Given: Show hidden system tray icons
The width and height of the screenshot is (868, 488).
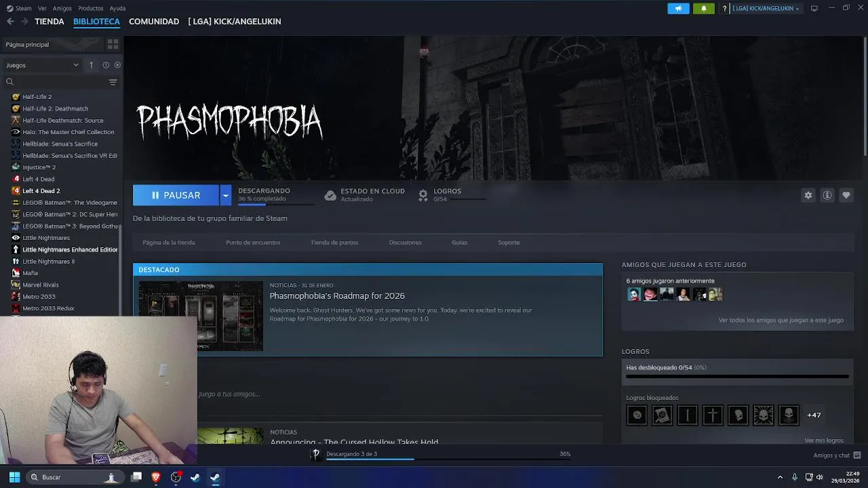Looking at the screenshot, I should (x=780, y=477).
